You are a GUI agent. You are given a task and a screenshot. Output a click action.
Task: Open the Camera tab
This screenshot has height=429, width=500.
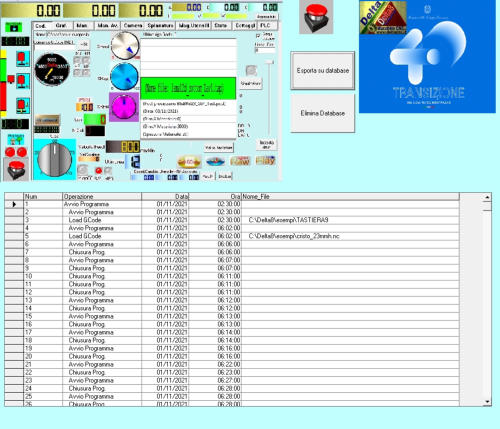[x=133, y=26]
